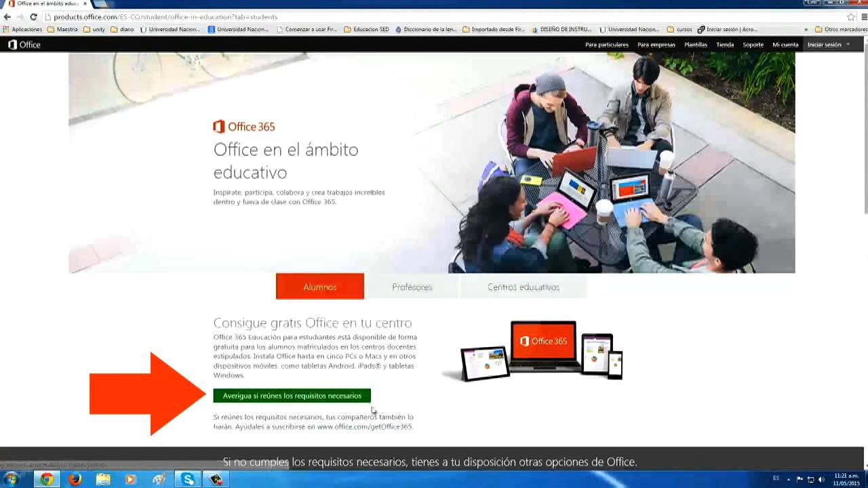This screenshot has height=488, width=868.
Task: Open the Comenzar a usar Fir... bookmark
Action: tap(307, 29)
